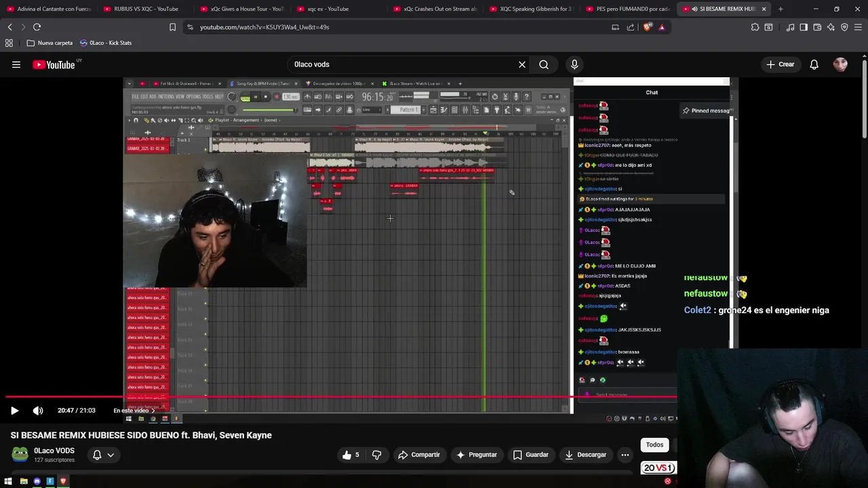Switch to the RUBIUS VS XQC tab

(x=146, y=9)
